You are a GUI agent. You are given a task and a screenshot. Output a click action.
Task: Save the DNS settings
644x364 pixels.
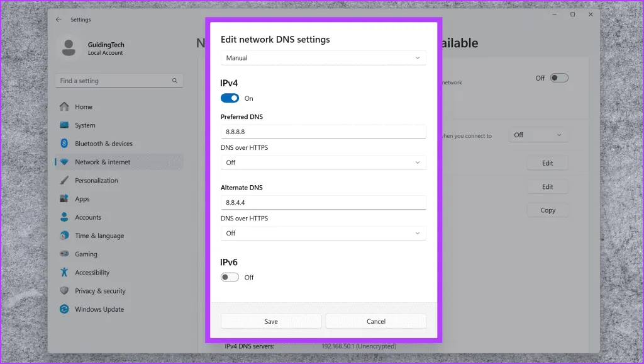point(271,321)
